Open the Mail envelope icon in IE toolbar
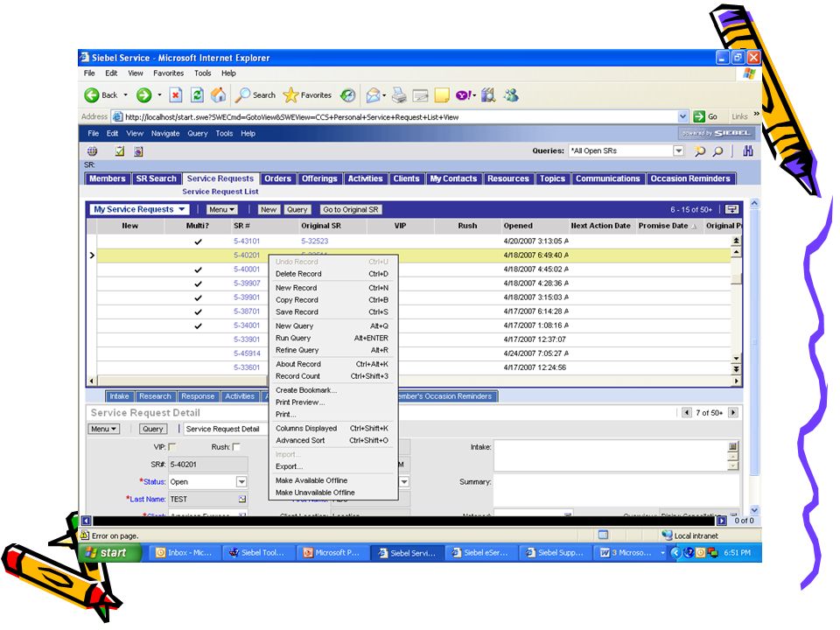Image resolution: width=840 pixels, height=630 pixels. pos(373,95)
